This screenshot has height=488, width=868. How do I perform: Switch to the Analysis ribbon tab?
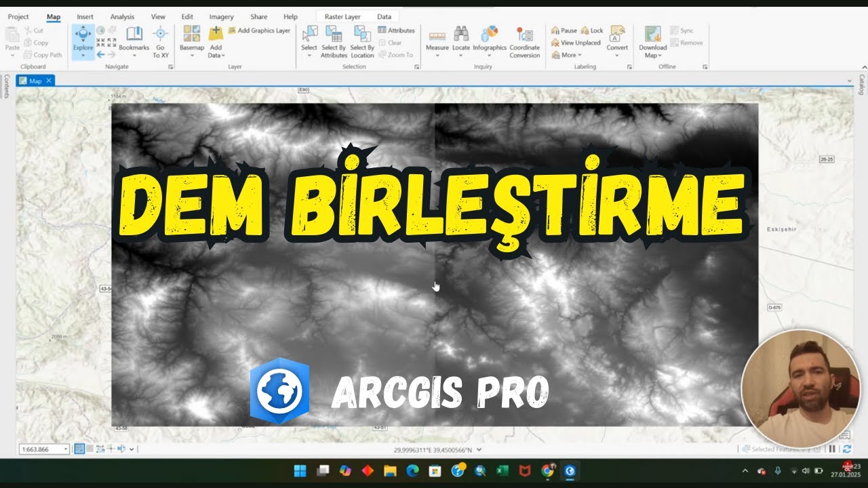pyautogui.click(x=122, y=16)
